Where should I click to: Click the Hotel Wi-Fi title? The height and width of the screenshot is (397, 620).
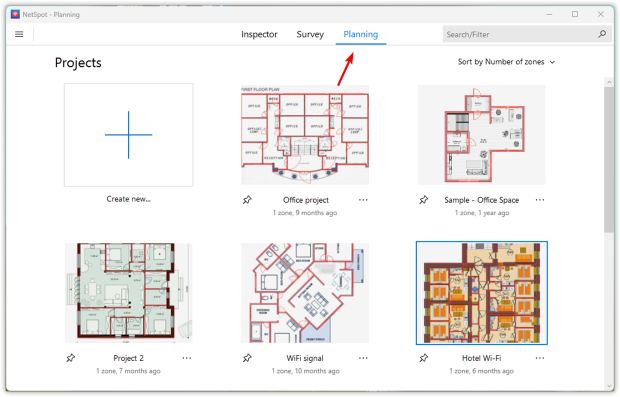pyautogui.click(x=482, y=358)
